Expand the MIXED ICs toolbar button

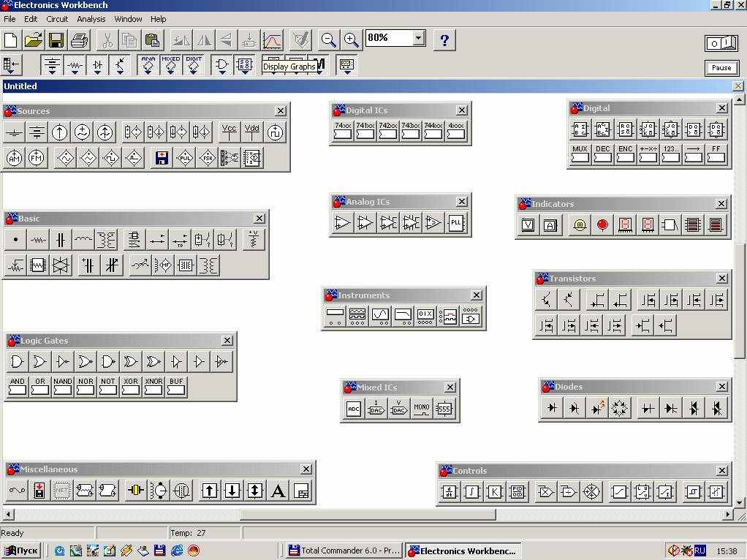coord(171,65)
